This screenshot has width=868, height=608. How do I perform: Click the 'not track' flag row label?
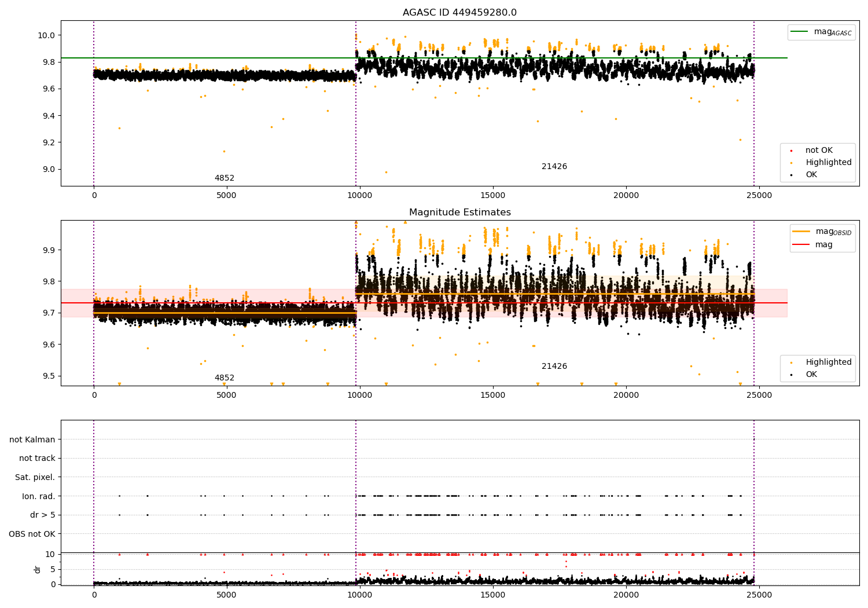[37, 458]
